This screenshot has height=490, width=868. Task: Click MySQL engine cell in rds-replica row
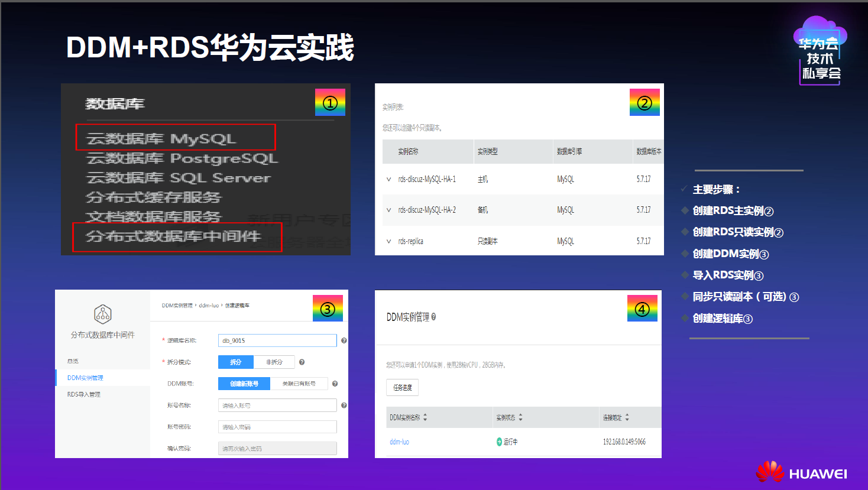pyautogui.click(x=565, y=241)
